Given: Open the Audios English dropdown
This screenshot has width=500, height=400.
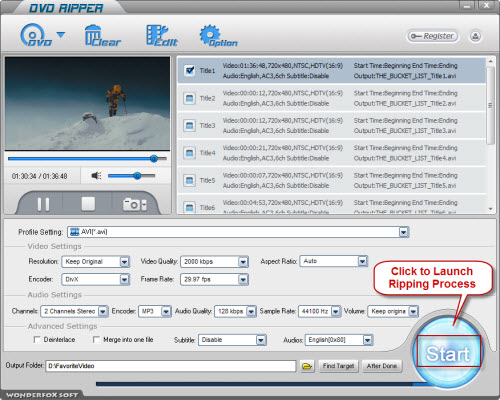Looking at the screenshot, I should tap(368, 340).
